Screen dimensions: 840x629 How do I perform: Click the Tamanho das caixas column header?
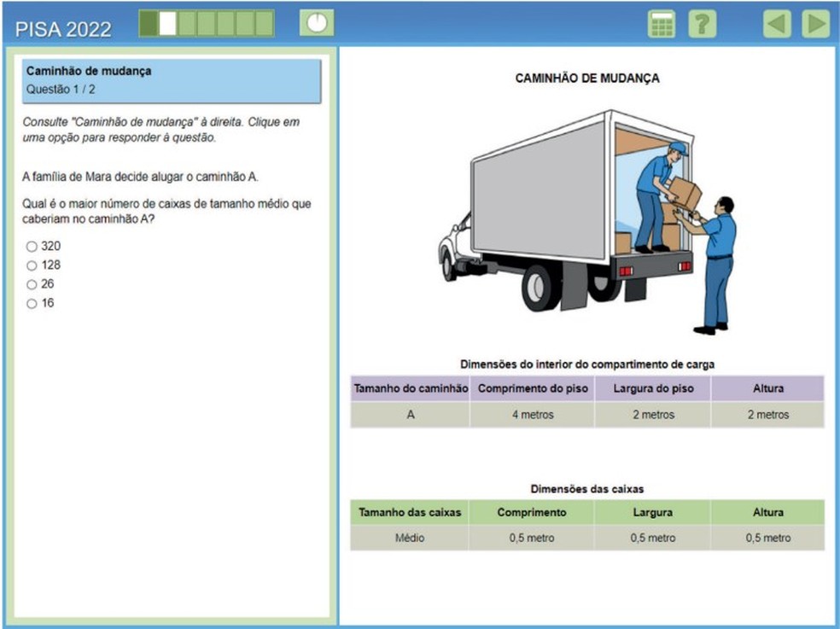coord(410,512)
